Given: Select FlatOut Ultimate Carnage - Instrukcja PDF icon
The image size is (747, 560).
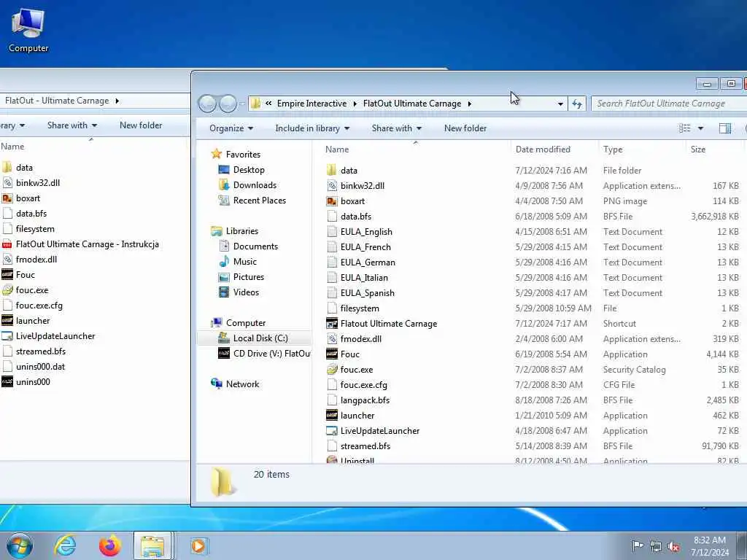Looking at the screenshot, I should pyautogui.click(x=7, y=244).
